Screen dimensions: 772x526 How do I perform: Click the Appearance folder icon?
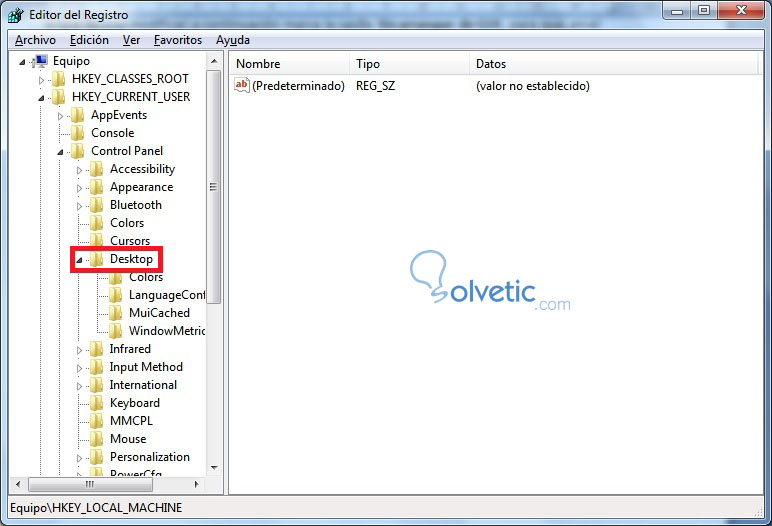click(x=96, y=187)
